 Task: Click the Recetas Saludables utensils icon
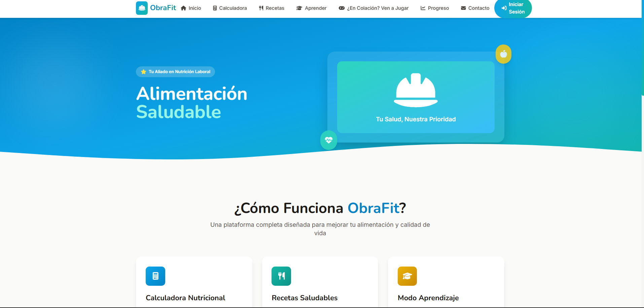tap(281, 276)
